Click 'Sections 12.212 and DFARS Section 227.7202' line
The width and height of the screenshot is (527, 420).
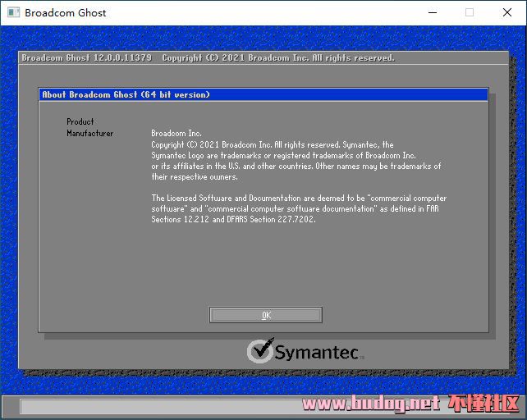(x=233, y=219)
